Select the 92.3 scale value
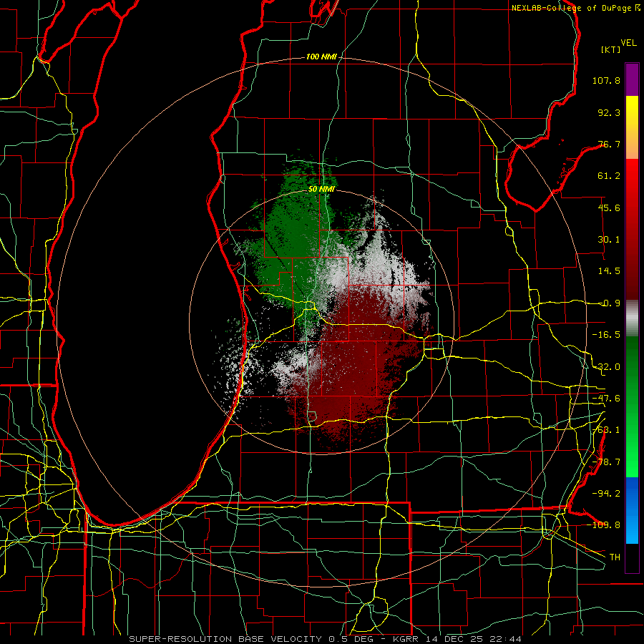The width and height of the screenshot is (644, 644). pos(609,112)
